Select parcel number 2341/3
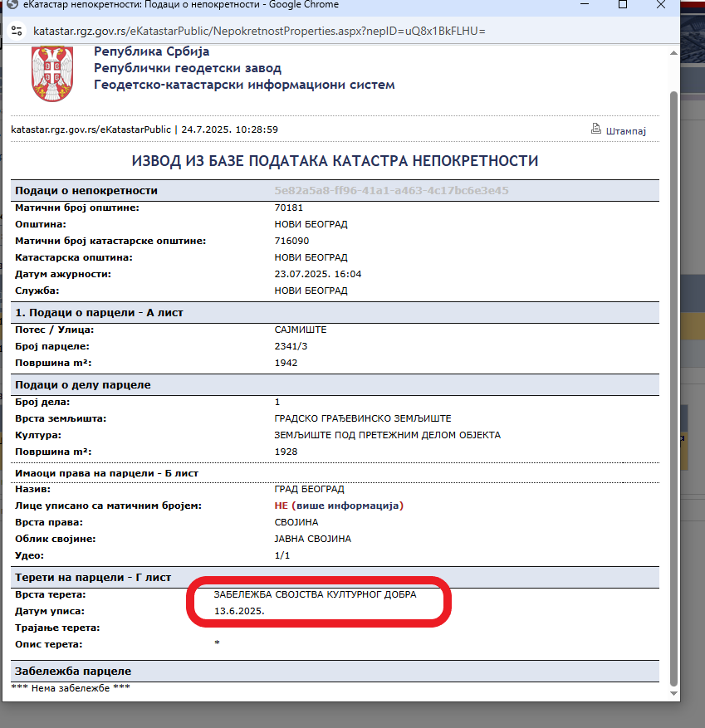This screenshot has width=705, height=728. 291,346
